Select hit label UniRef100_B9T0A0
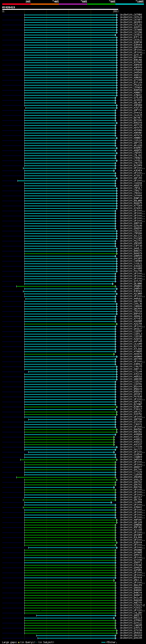 coord(131,58)
